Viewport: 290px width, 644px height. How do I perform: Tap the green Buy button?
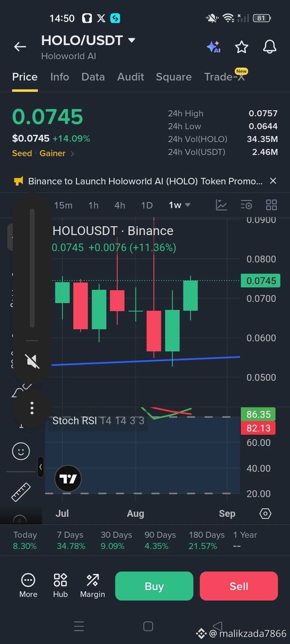click(154, 586)
